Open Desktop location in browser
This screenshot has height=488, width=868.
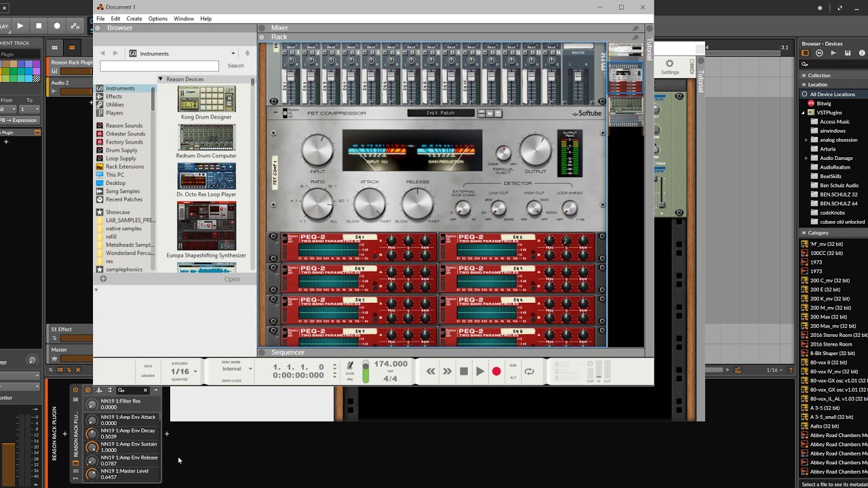pyautogui.click(x=115, y=182)
